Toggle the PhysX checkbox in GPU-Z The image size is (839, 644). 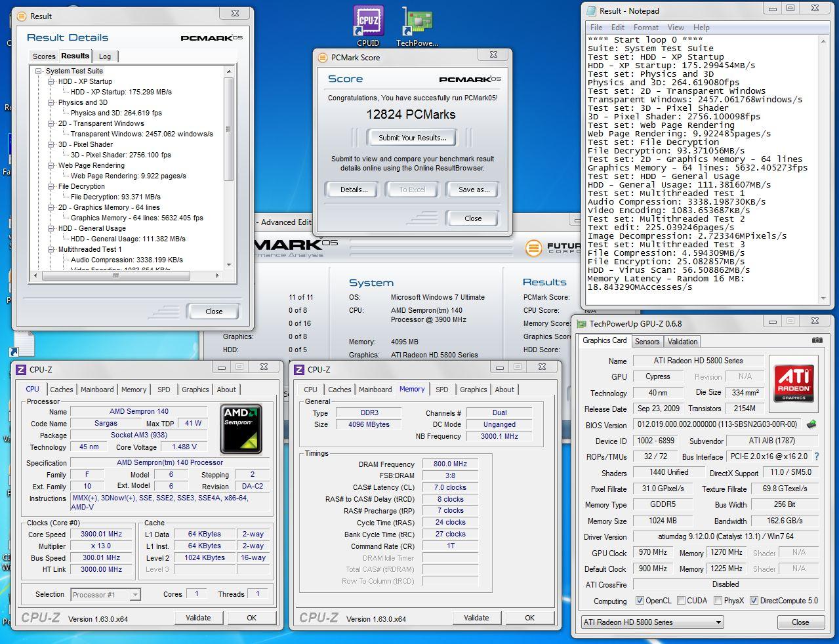(x=718, y=601)
